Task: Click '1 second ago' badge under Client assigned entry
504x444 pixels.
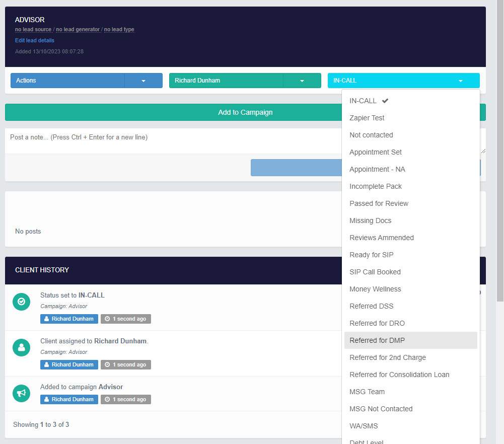Action: coord(126,364)
